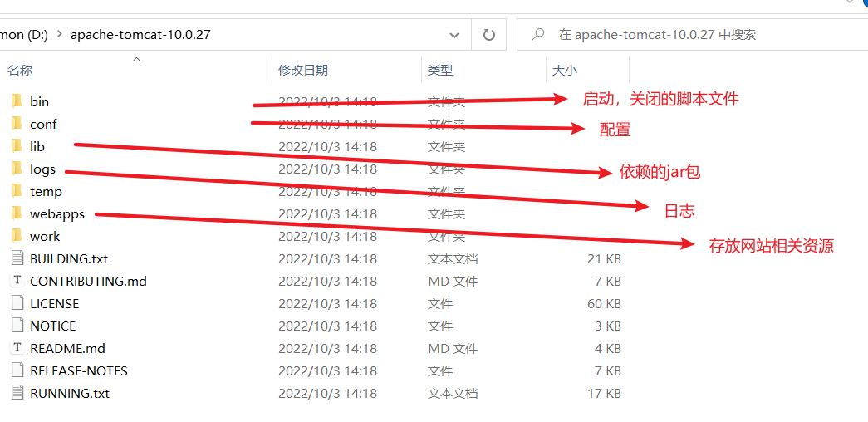Select the webapps folder icon
The height and width of the screenshot is (422, 868).
pyautogui.click(x=17, y=213)
